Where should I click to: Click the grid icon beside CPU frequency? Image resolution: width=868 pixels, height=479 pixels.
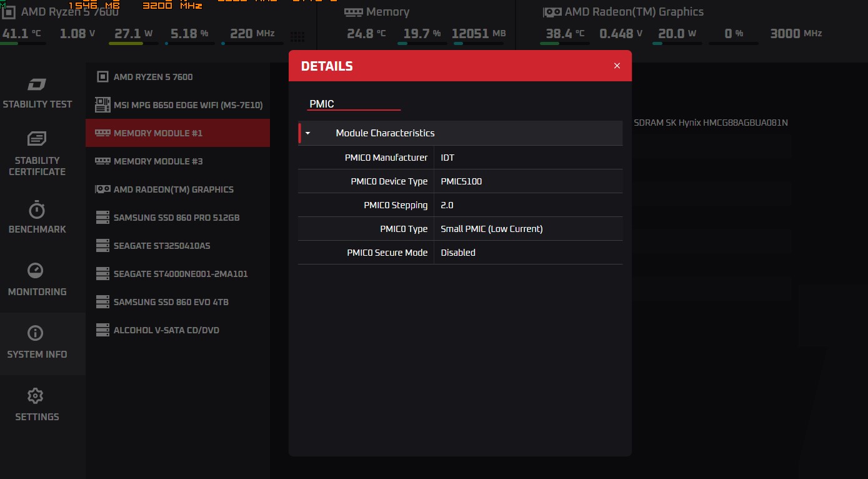click(297, 37)
